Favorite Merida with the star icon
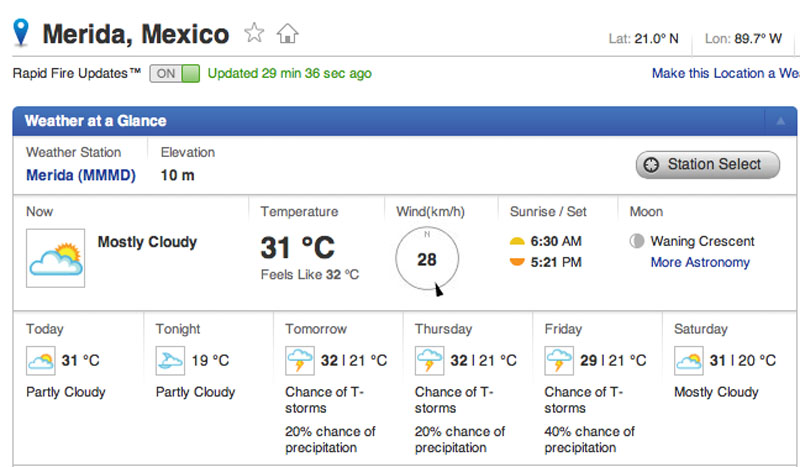The width and height of the screenshot is (800, 467). point(254,33)
